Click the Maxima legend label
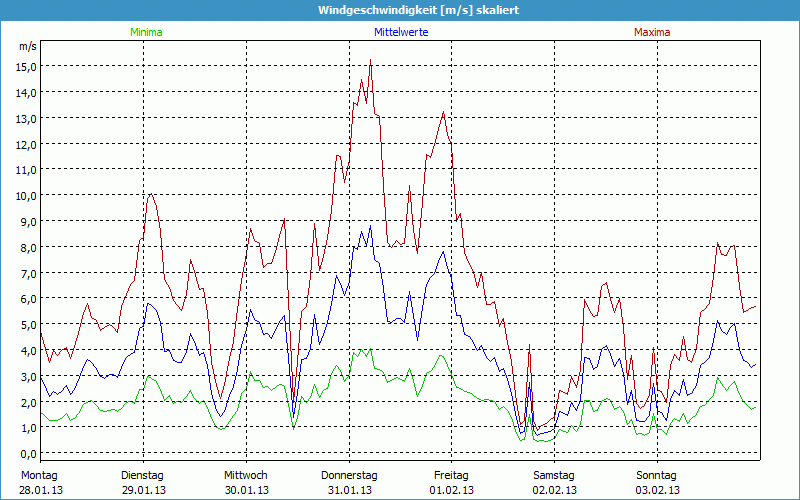 [652, 32]
